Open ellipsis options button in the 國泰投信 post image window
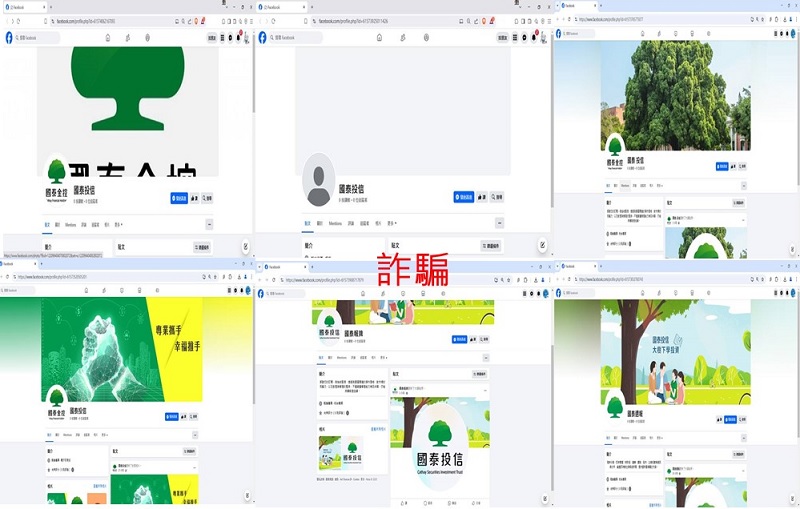Screen dimensions: 800x509 tap(486, 358)
